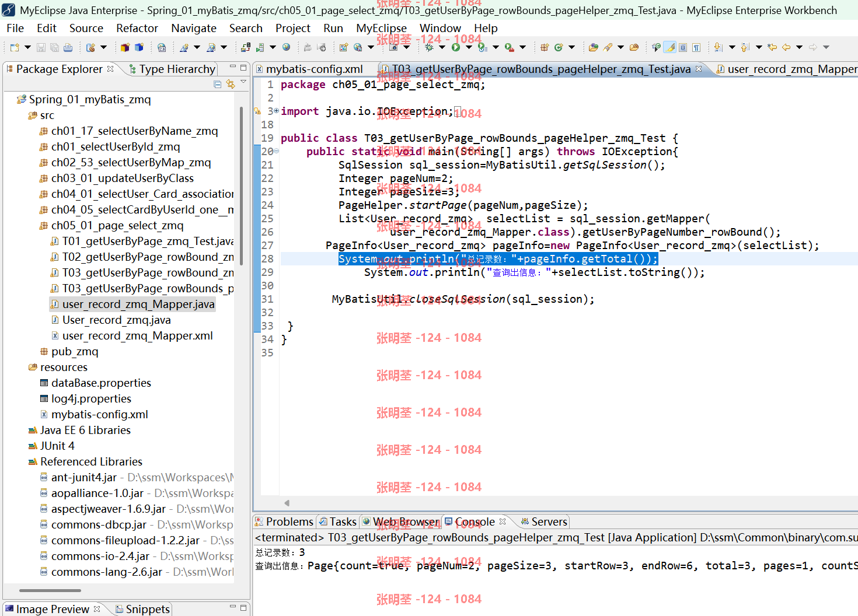Open External Tools dropdown arrow
Image resolution: width=858 pixels, height=616 pixels.
(522, 47)
